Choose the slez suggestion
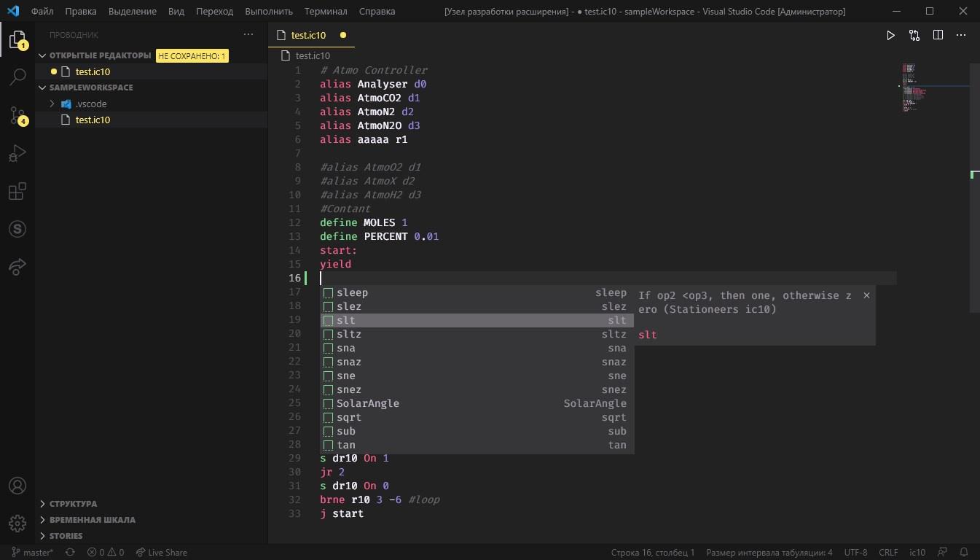The image size is (980, 560). click(477, 306)
